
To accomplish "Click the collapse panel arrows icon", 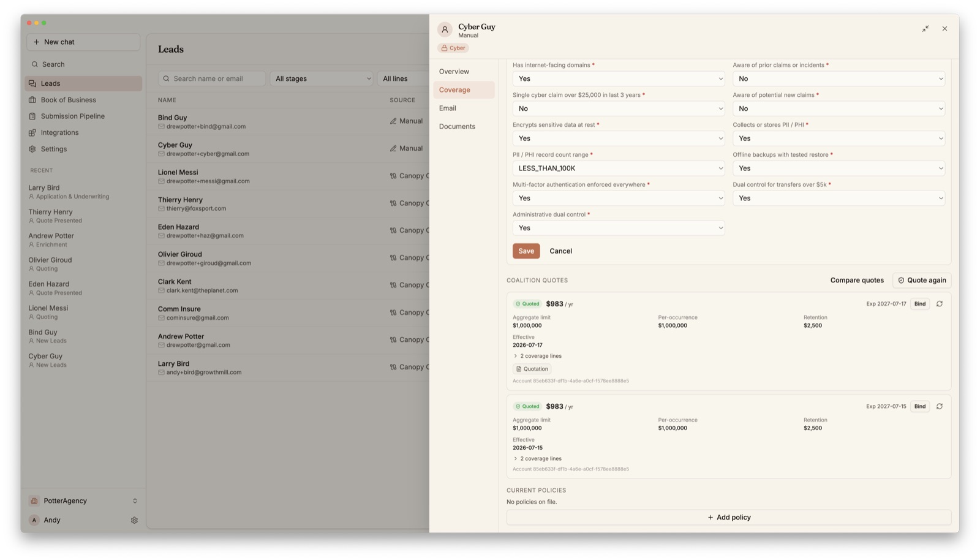I will coord(925,29).
